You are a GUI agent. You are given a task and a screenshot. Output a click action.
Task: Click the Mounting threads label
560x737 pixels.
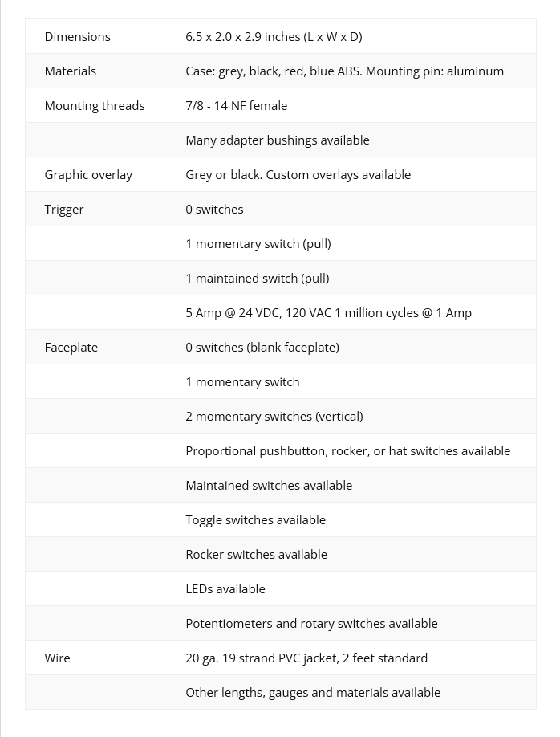pyautogui.click(x=95, y=106)
